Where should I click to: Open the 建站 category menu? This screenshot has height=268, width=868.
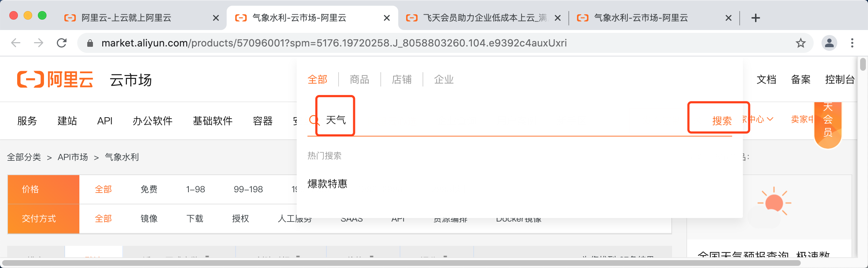(67, 121)
